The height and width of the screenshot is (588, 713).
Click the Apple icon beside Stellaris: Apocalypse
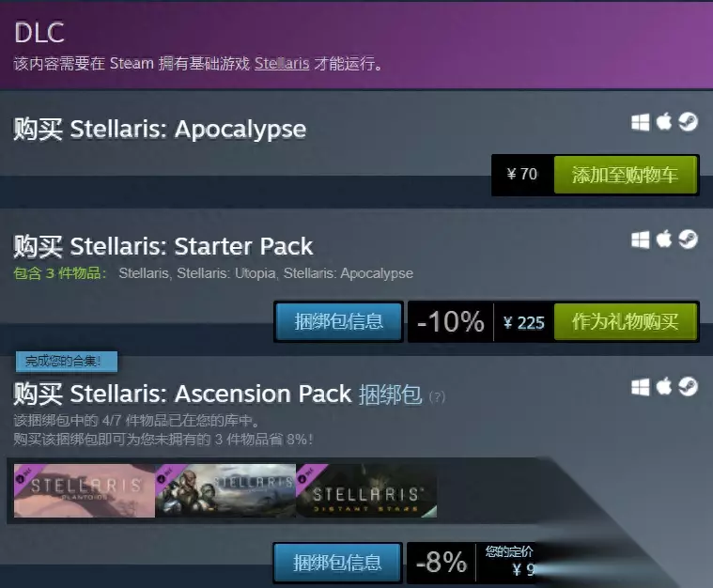pos(664,122)
